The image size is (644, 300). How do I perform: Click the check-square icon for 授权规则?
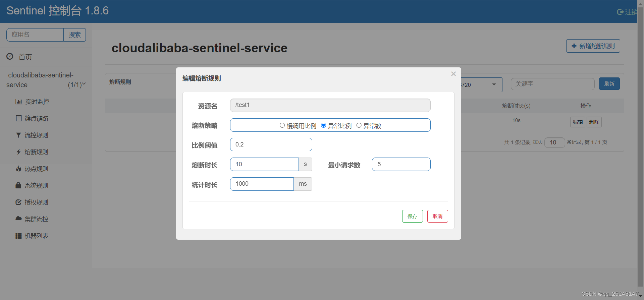[x=18, y=202]
